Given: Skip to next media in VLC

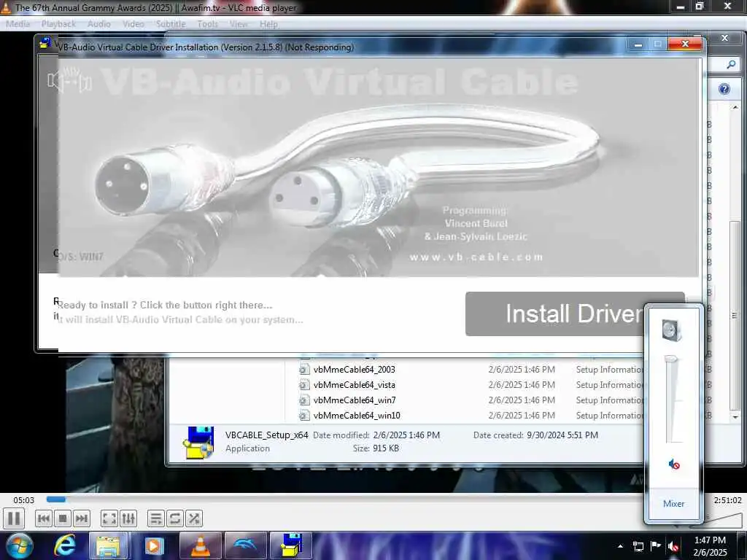Looking at the screenshot, I should pyautogui.click(x=82, y=518).
